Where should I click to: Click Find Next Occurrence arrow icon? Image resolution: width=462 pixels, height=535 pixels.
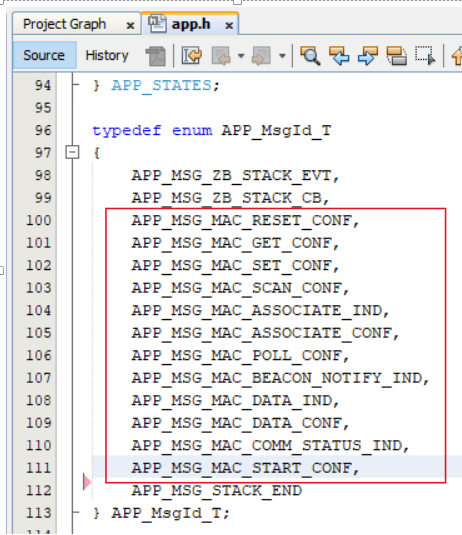[368, 56]
